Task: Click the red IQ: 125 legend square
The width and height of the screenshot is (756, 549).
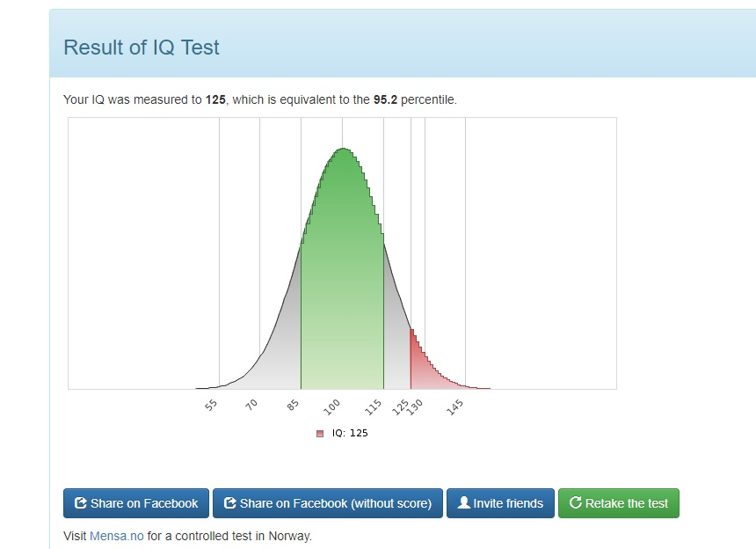Action: tap(320, 433)
